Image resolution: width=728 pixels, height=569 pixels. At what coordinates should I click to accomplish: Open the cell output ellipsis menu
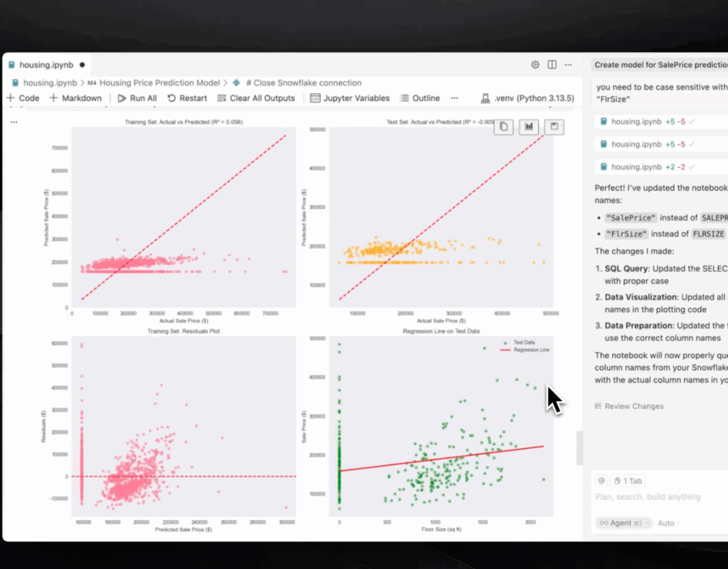pyautogui.click(x=14, y=122)
